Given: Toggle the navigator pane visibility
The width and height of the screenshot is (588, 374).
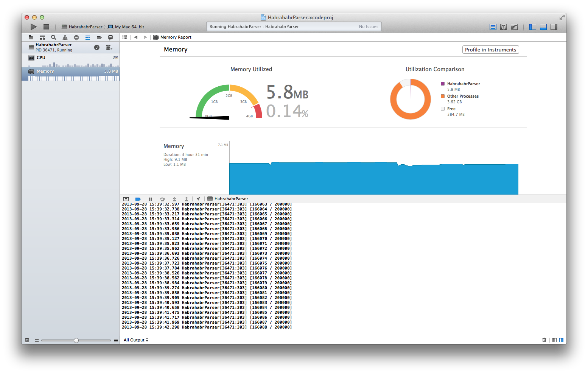Looking at the screenshot, I should 533,27.
